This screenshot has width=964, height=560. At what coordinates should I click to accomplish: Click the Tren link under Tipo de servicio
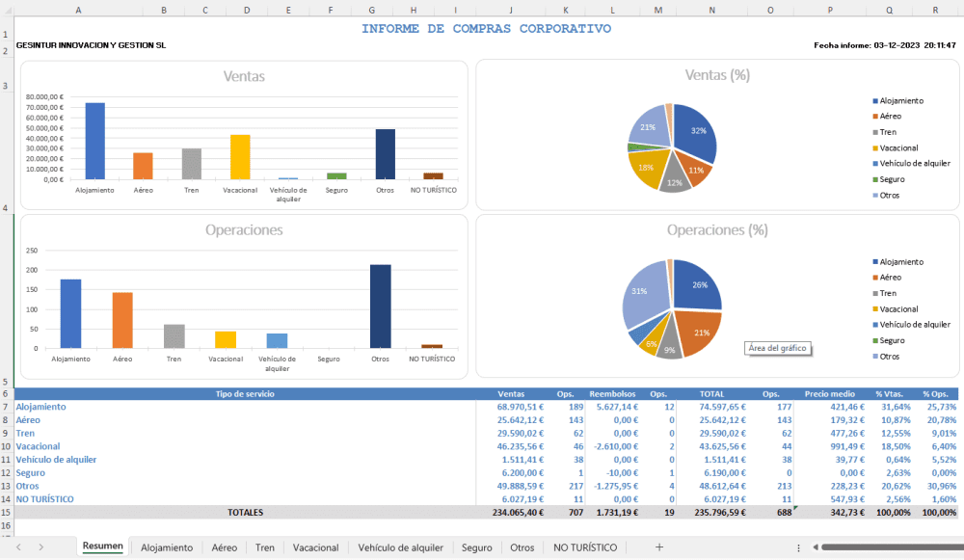coord(25,433)
